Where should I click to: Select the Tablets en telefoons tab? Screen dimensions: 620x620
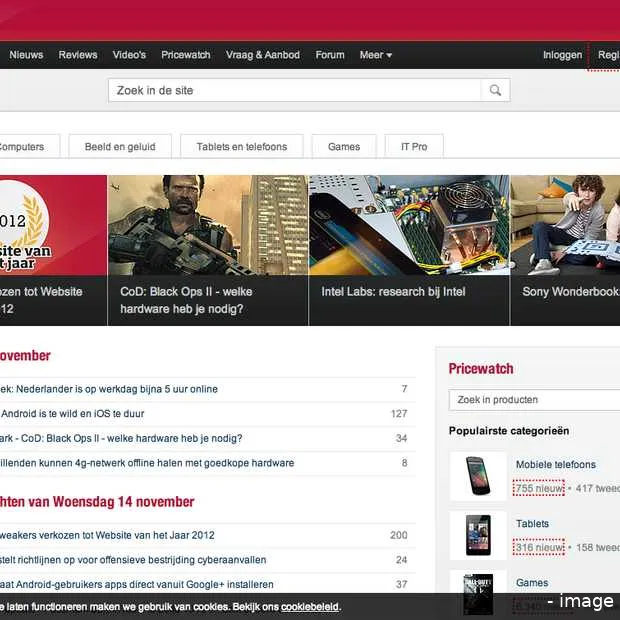(x=241, y=147)
